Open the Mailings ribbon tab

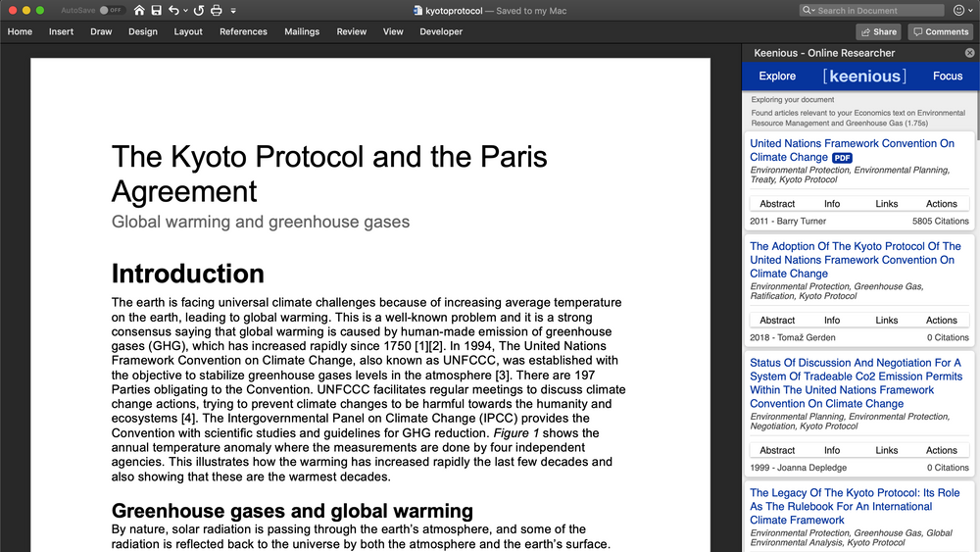(302, 31)
